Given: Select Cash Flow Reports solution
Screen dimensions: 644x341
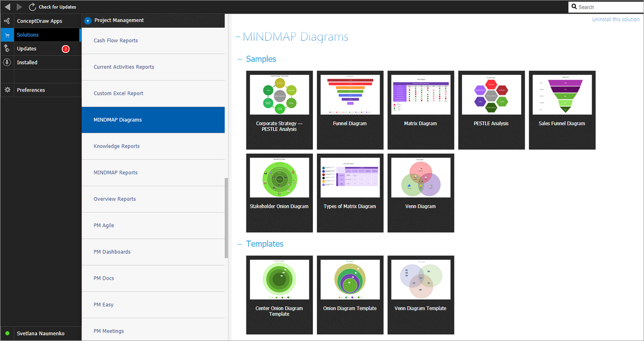Looking at the screenshot, I should [153, 41].
